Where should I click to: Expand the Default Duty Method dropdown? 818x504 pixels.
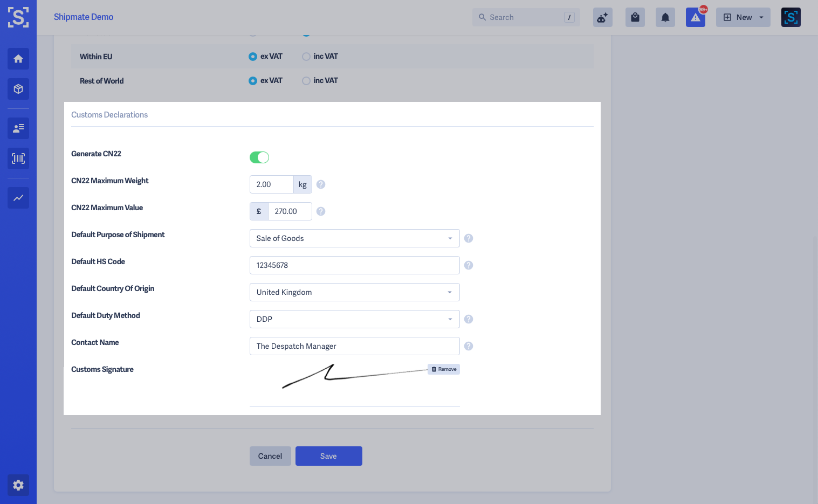(x=355, y=319)
